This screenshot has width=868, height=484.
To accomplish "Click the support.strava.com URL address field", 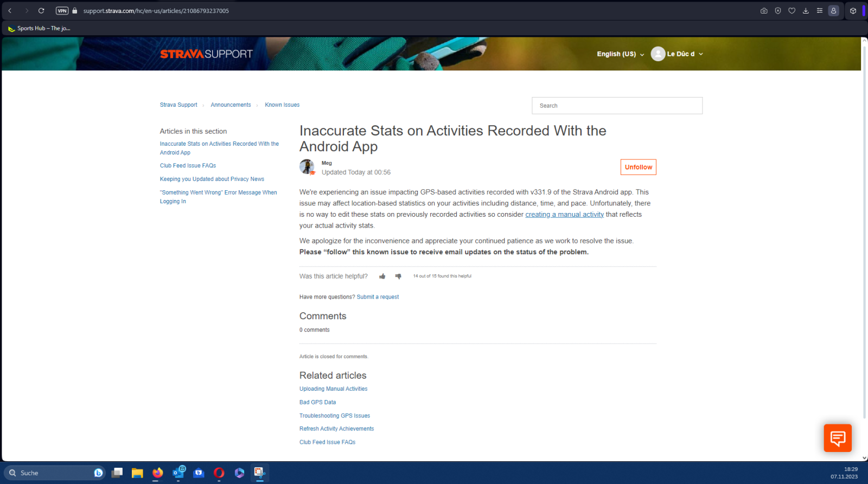I will 156,11.
